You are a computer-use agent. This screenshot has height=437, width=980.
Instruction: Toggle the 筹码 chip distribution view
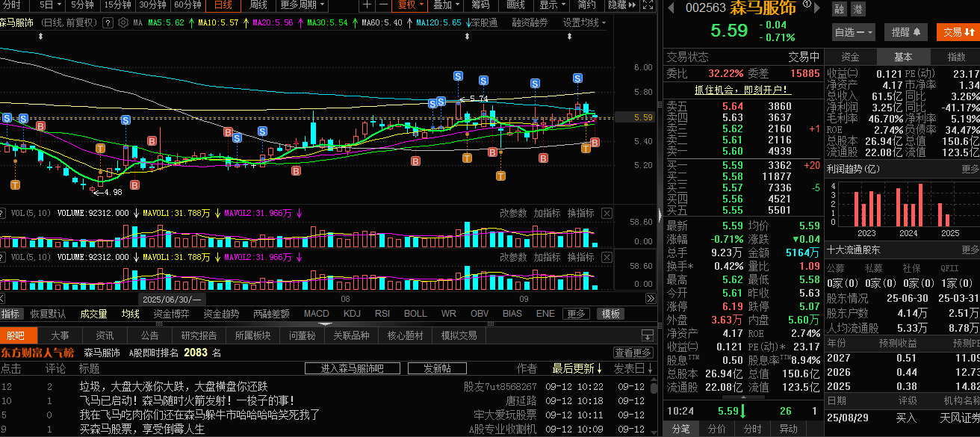pos(481,5)
